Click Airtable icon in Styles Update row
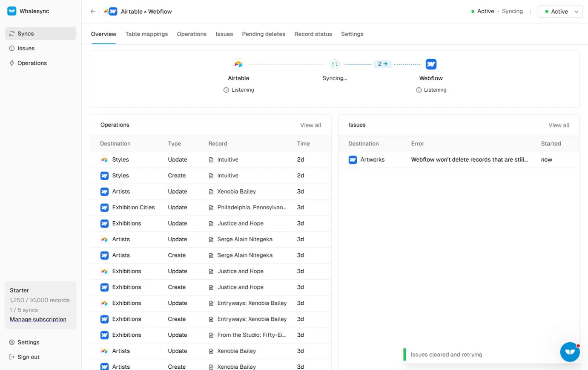588x370 pixels. 104,160
